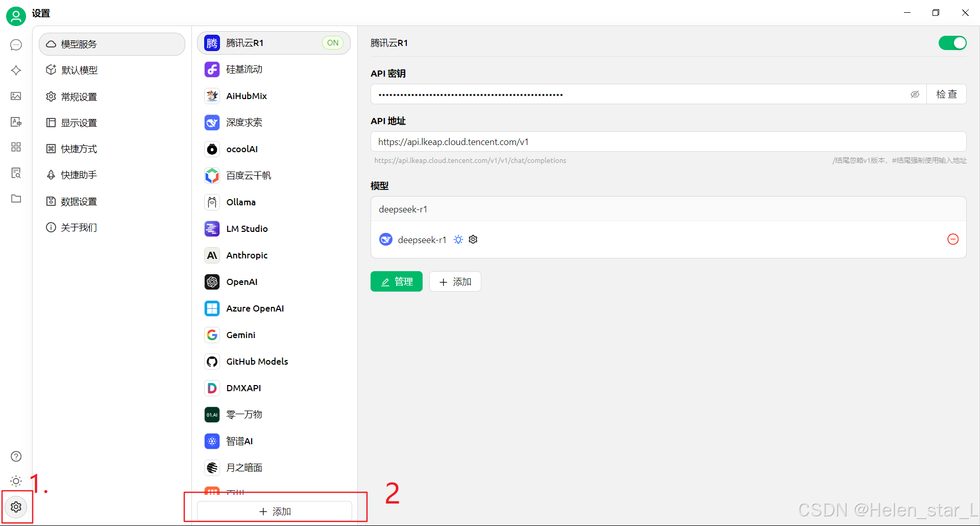Open 默认模型 settings section
This screenshot has height=526, width=980.
112,70
